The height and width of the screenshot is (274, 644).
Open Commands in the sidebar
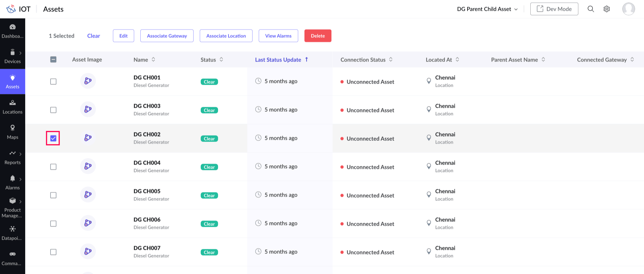pyautogui.click(x=13, y=258)
